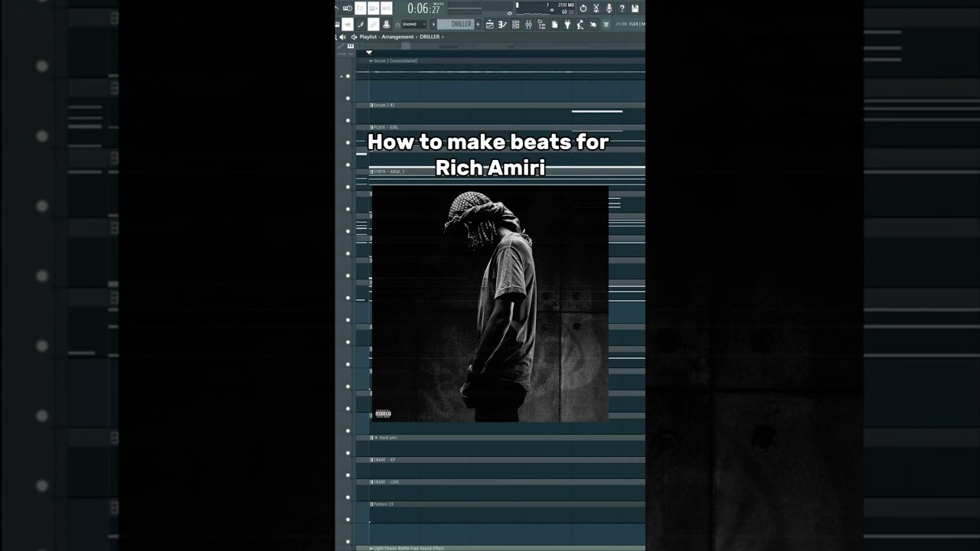Screen dimensions: 980x551
Task: Toggle the loop recording icon
Action: [387, 8]
